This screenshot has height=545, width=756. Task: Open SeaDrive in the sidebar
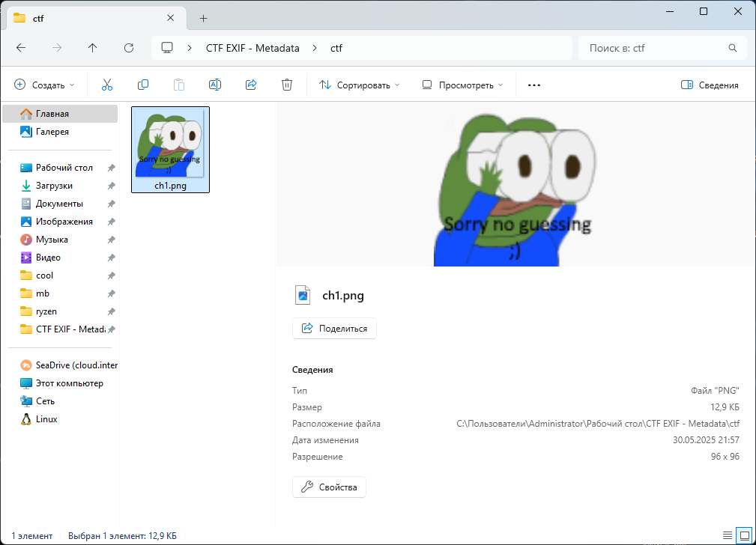(60, 365)
